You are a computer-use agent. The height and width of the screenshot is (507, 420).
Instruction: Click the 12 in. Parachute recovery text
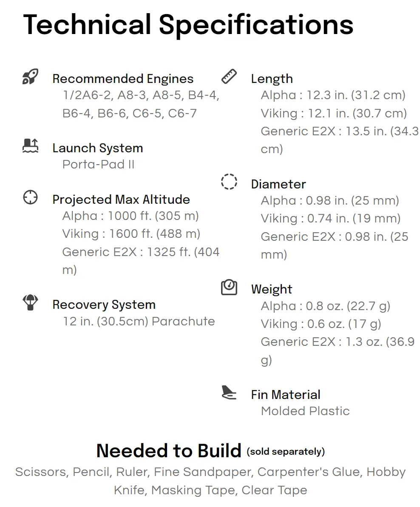point(139,321)
